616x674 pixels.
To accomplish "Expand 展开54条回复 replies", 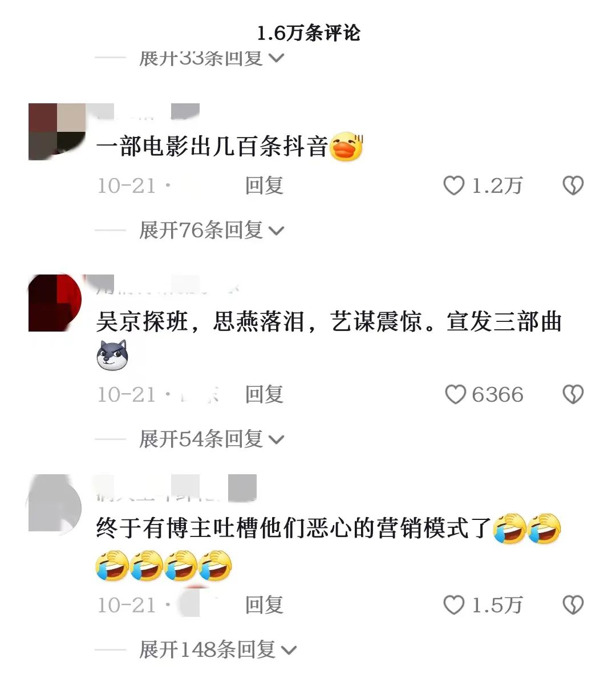I will 211,439.
